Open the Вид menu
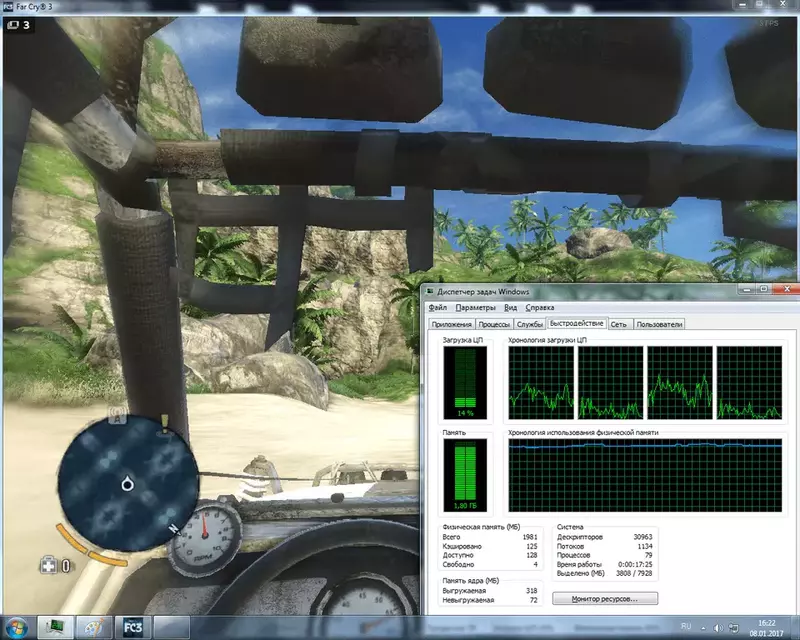This screenshot has width=800, height=640. pos(510,308)
